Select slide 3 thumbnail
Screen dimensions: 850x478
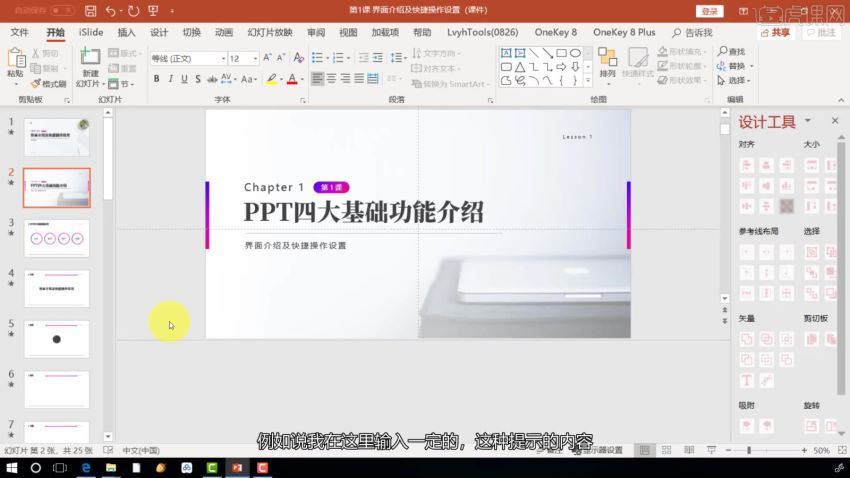[x=56, y=238]
